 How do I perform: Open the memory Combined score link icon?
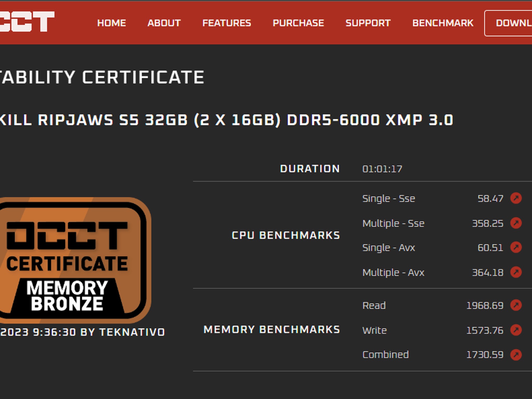(x=516, y=355)
